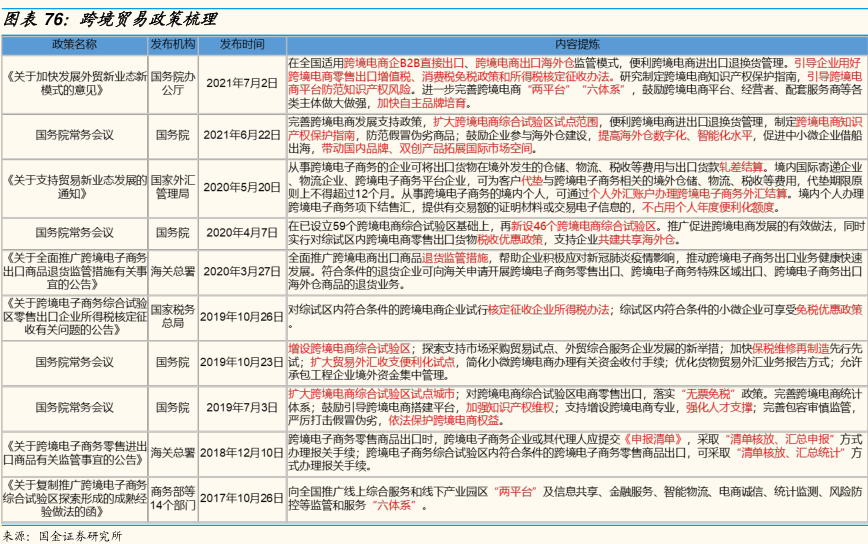868x544 pixels.
Task: Select the 2018年12月10日 date cell
Action: [x=241, y=453]
